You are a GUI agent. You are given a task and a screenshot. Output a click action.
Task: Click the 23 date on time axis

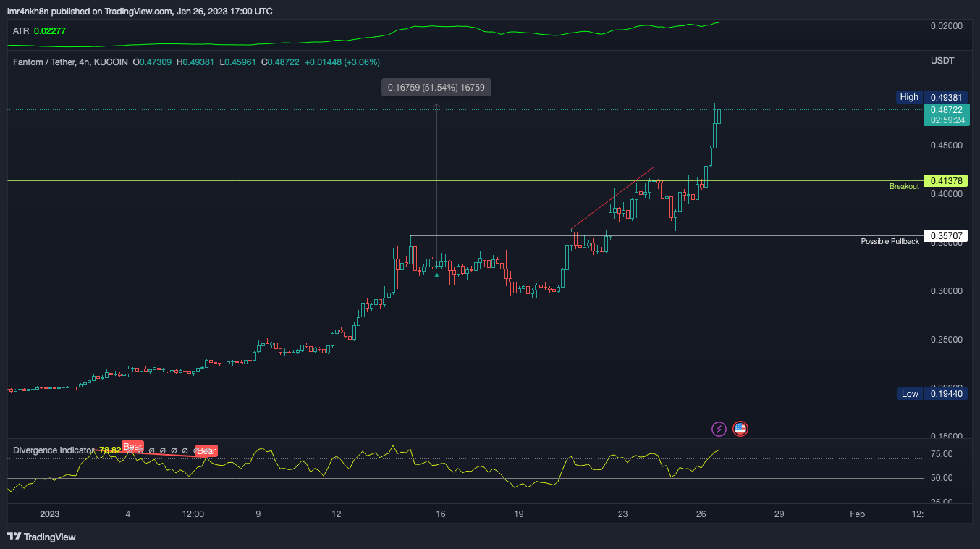pyautogui.click(x=622, y=514)
